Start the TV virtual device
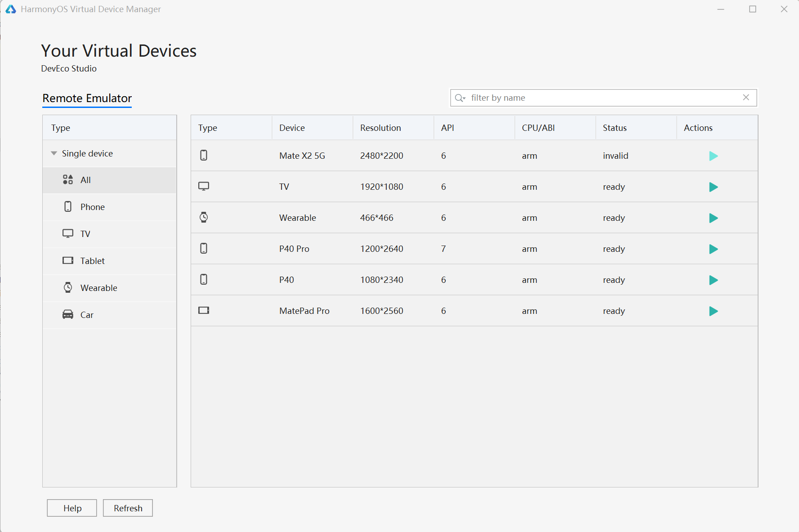Screen dimensions: 799x532 click(x=713, y=187)
